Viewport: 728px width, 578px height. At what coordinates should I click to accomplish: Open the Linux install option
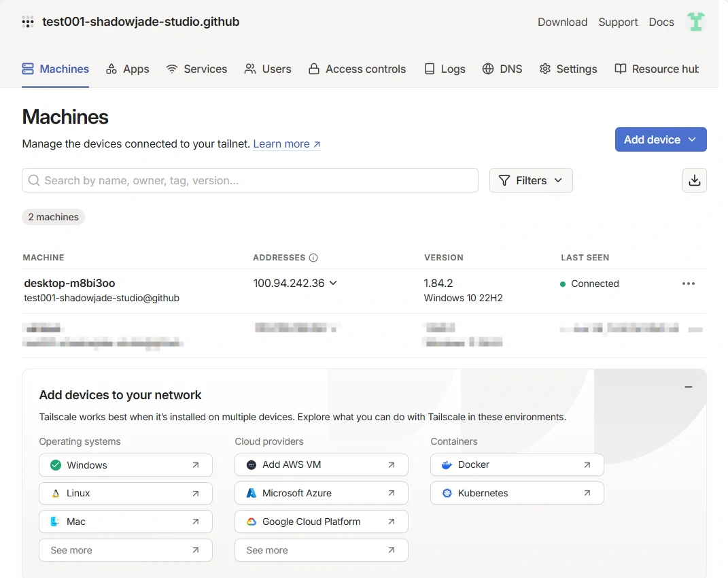125,494
